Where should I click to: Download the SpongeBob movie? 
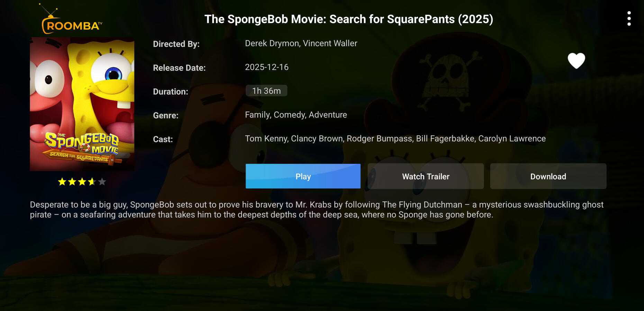548,177
